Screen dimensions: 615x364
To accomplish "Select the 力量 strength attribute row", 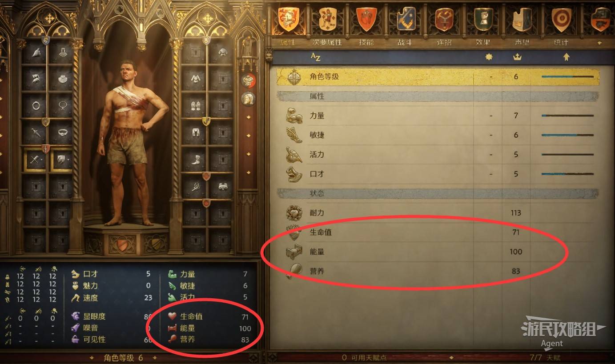I will 438,116.
